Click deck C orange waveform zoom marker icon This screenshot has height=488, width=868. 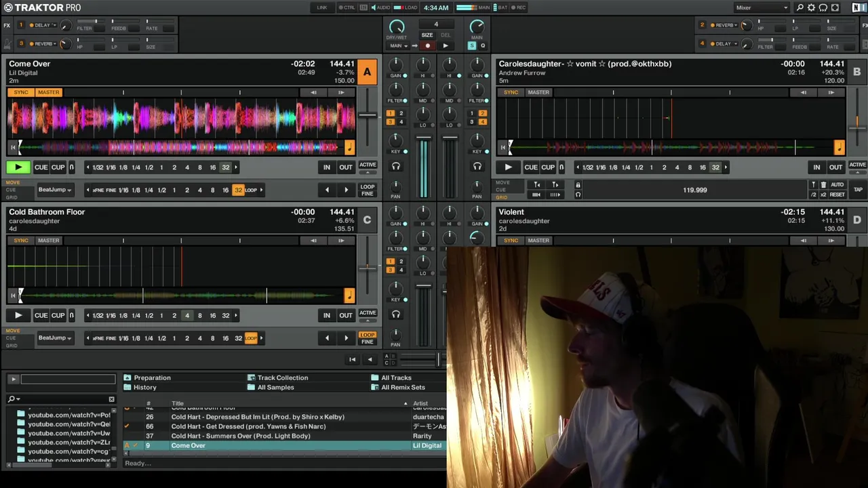(349, 295)
